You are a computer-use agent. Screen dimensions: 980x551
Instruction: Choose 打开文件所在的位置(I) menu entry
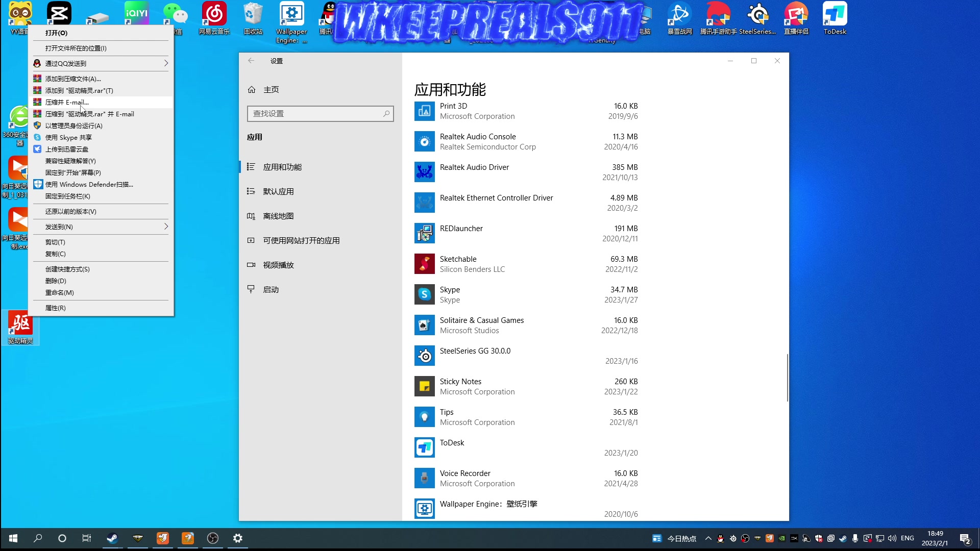tap(101, 48)
